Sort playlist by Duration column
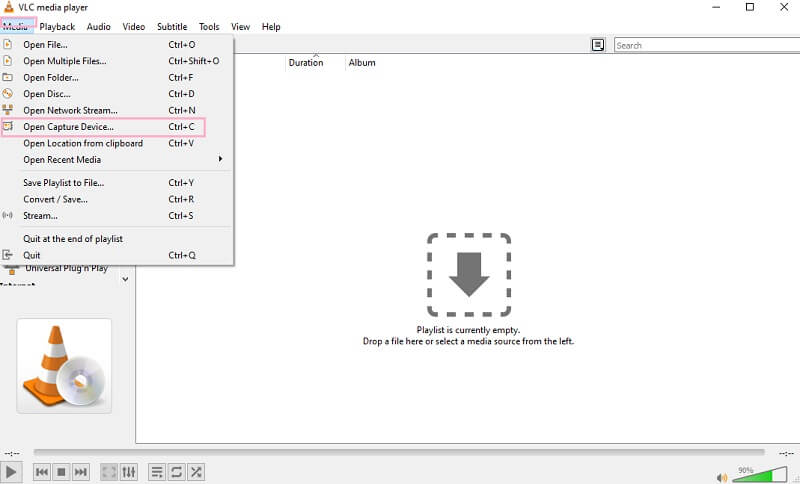The image size is (800, 484). (x=306, y=62)
